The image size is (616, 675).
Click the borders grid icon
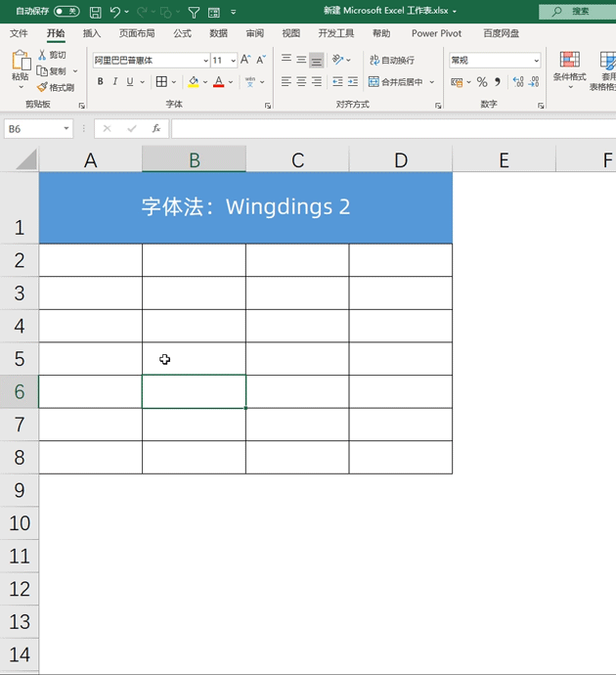tap(161, 81)
